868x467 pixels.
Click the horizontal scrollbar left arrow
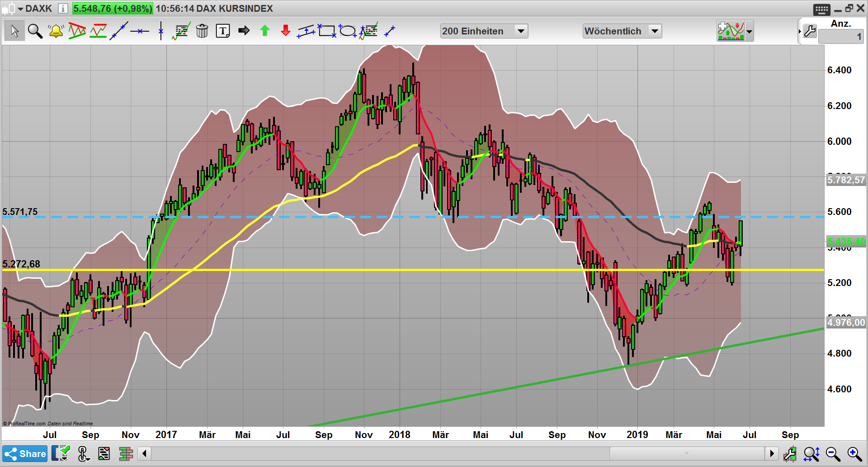[x=145, y=453]
